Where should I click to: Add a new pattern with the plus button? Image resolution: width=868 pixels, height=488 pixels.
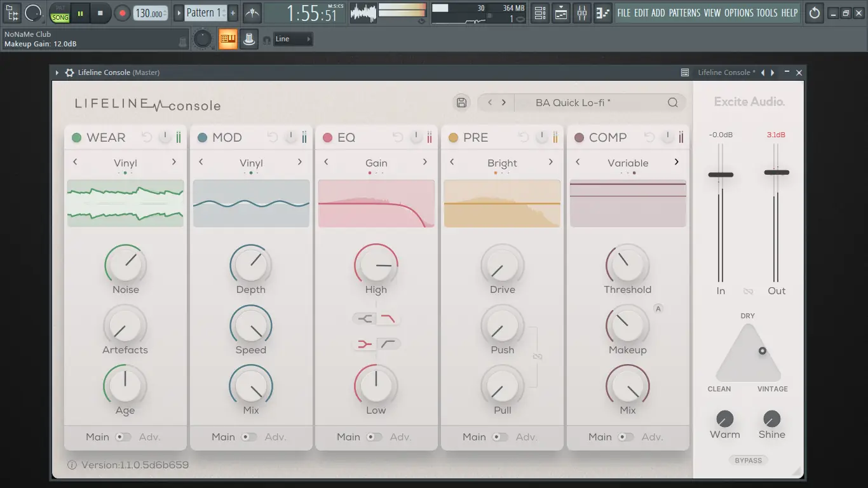coord(233,13)
